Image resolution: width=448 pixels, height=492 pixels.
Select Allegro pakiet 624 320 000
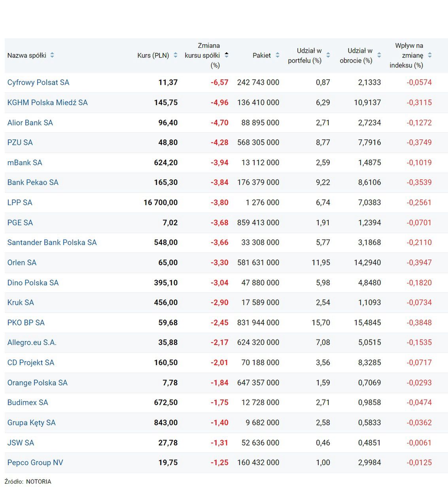pos(258,343)
